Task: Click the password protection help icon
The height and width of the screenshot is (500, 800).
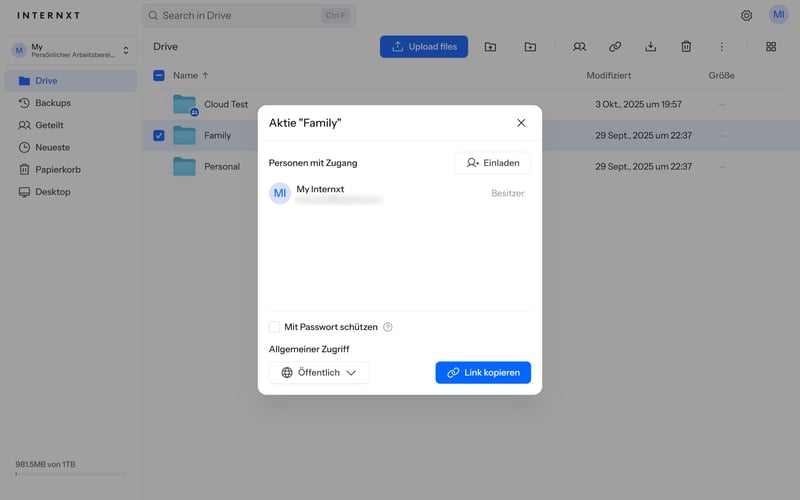Action: [388, 327]
